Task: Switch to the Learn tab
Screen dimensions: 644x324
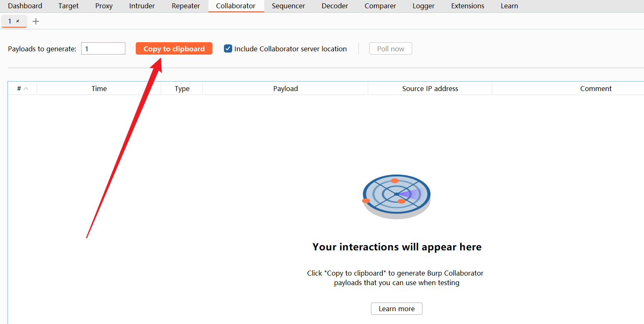Action: tap(509, 6)
